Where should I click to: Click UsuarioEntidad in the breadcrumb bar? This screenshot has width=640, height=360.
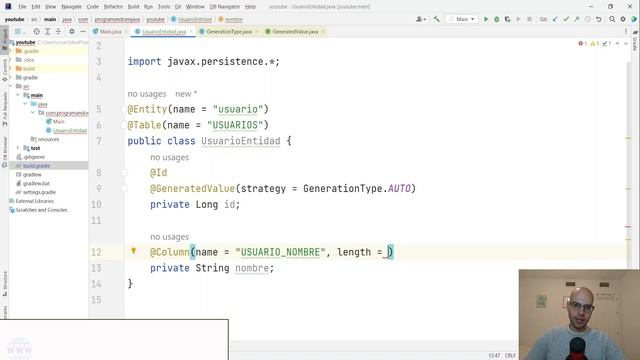pyautogui.click(x=195, y=19)
